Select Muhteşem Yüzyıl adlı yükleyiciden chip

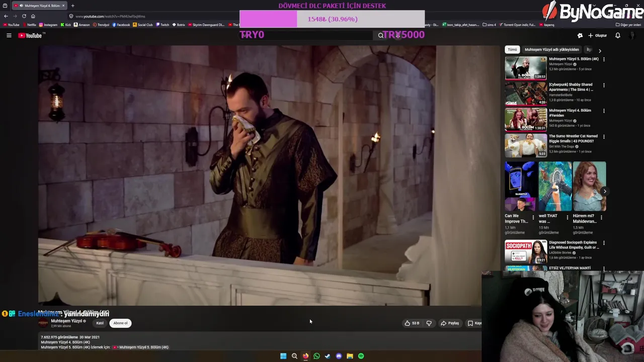pos(551,49)
